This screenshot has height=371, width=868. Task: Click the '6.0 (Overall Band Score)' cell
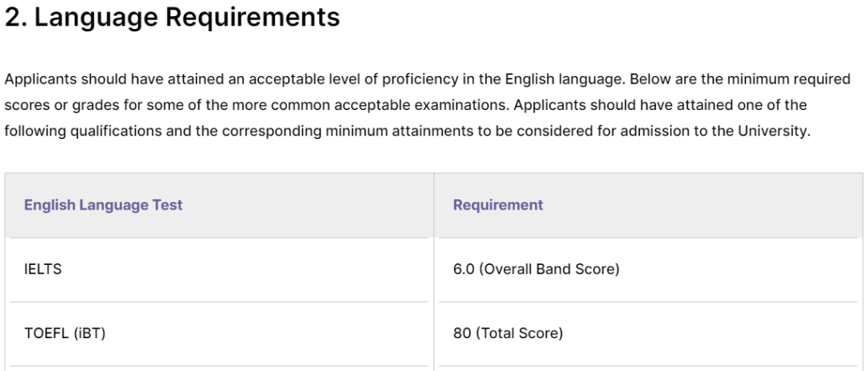tap(536, 269)
